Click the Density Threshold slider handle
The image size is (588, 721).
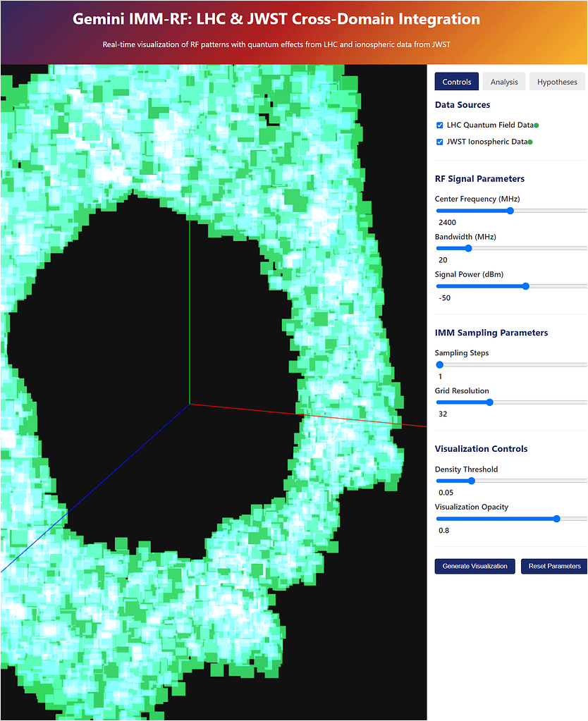point(472,481)
